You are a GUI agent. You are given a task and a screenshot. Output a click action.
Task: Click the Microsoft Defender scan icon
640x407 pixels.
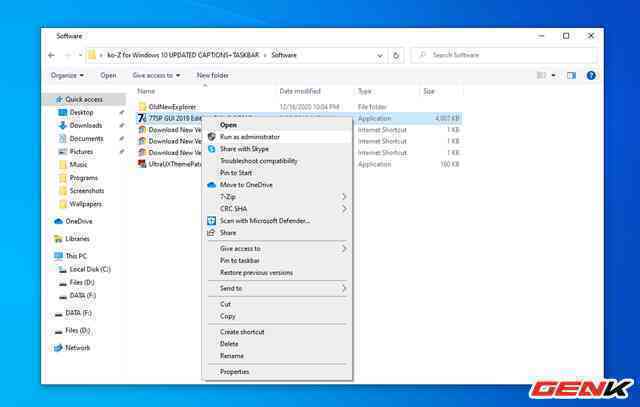211,221
